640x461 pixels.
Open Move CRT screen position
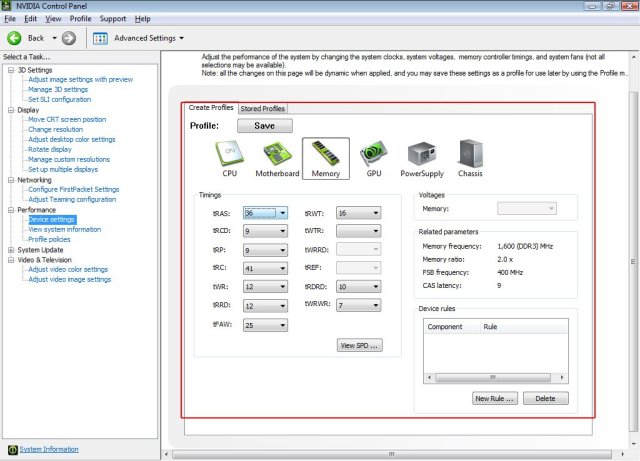[x=67, y=120]
